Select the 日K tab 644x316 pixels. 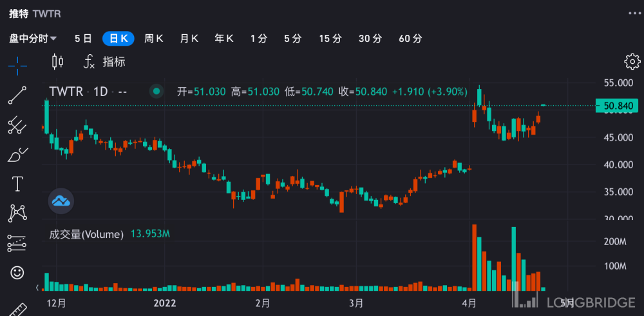coord(118,39)
